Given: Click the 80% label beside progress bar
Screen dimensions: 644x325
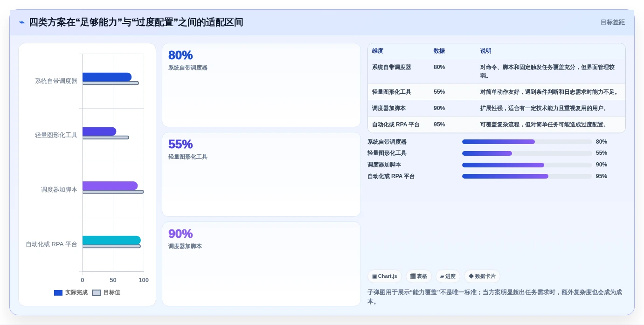Looking at the screenshot, I should (602, 142).
